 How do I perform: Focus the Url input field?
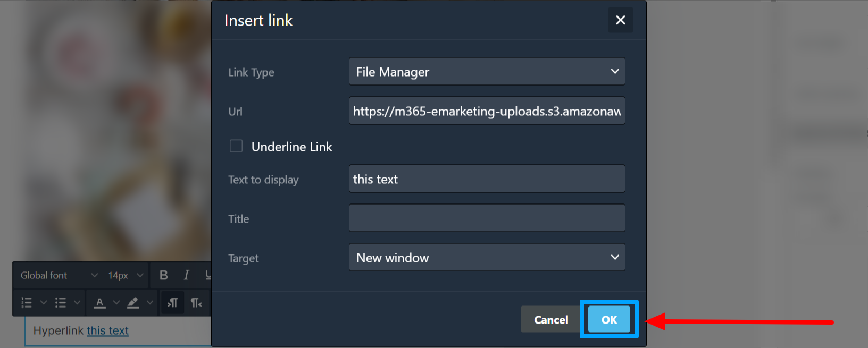point(487,111)
